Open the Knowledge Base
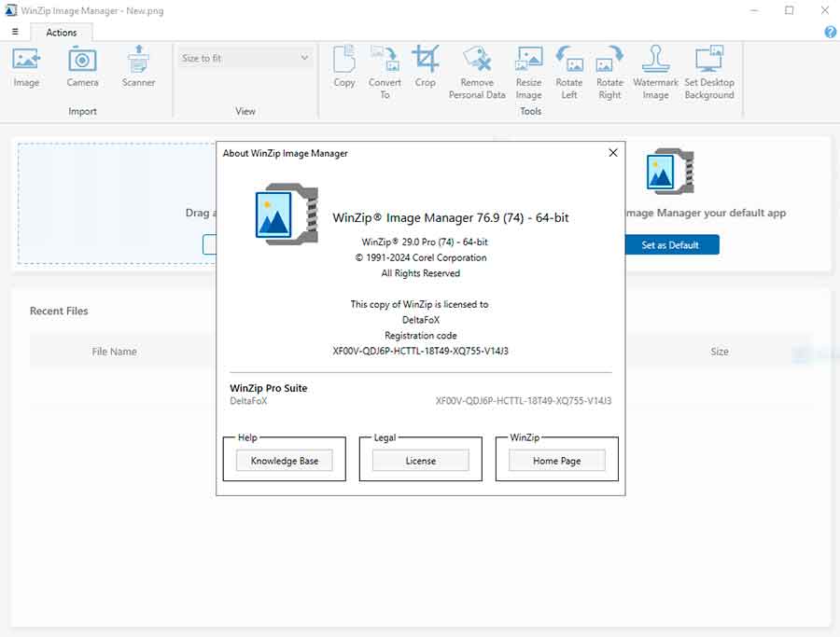The width and height of the screenshot is (840, 637). click(284, 460)
